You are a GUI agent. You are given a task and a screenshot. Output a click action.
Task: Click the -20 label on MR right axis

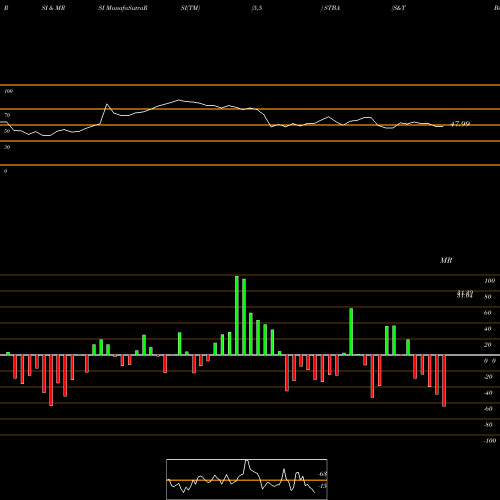coord(488,377)
